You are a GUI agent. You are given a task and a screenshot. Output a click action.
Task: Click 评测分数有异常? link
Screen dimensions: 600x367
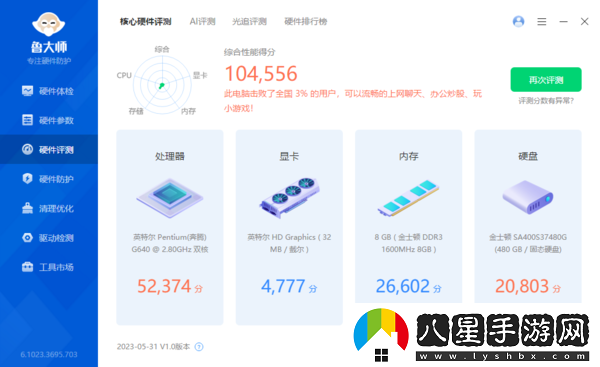[546, 101]
